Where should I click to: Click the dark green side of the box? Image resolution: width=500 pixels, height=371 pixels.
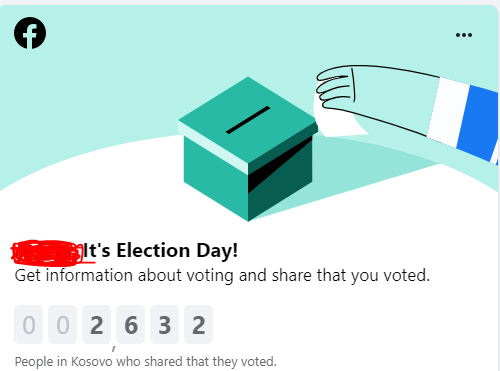pyautogui.click(x=280, y=178)
